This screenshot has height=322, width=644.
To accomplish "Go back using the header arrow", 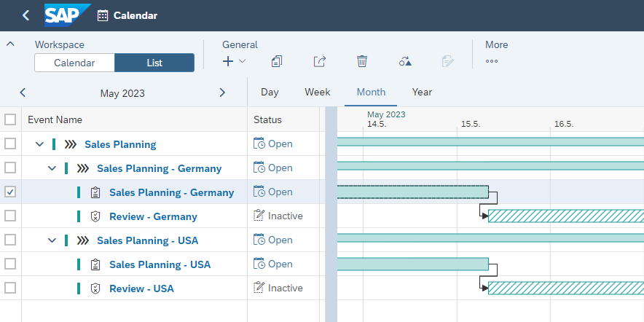I will click(x=26, y=15).
